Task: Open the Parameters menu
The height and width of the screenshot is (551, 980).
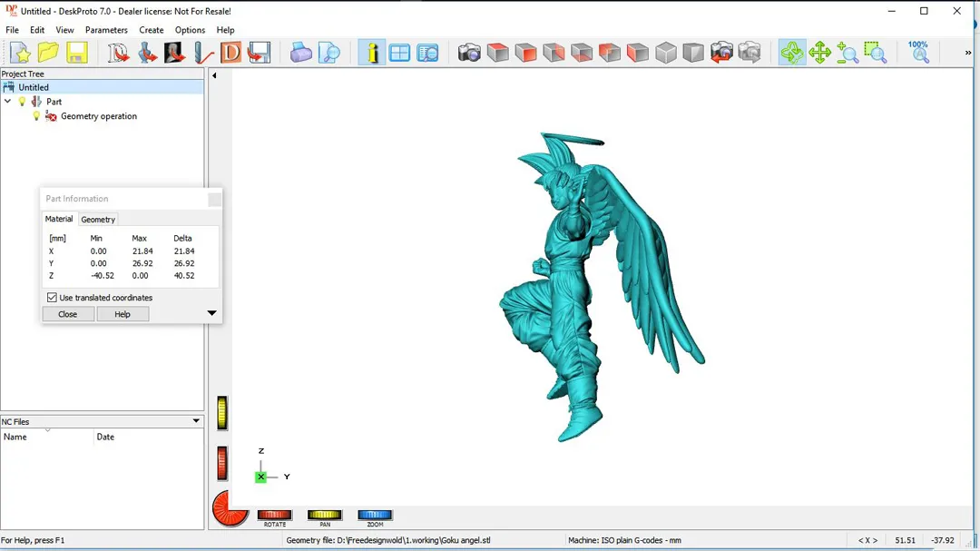Action: (x=106, y=30)
